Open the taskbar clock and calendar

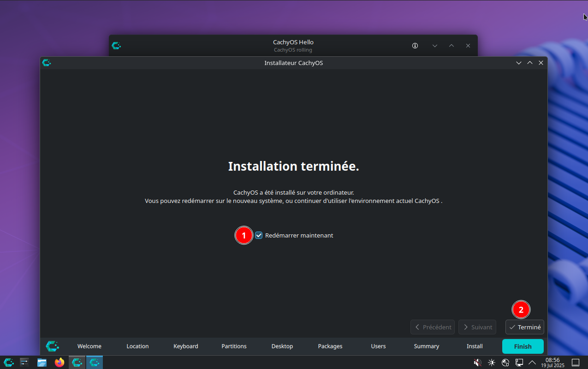pos(552,363)
